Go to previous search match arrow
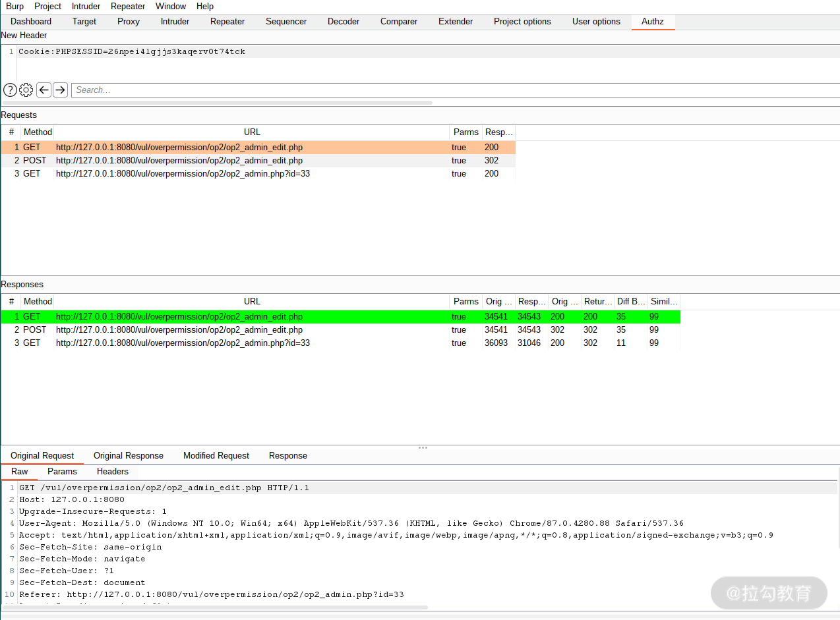 click(44, 90)
